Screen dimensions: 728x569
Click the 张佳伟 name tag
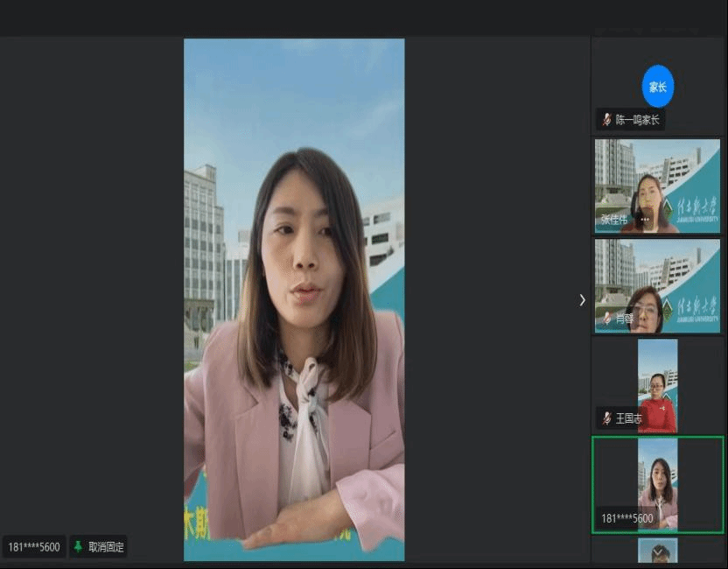[613, 220]
